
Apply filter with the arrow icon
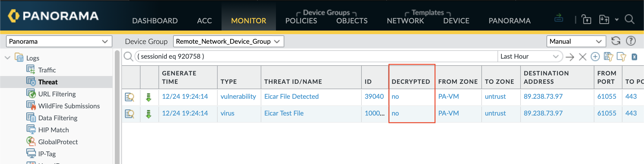[x=570, y=57]
